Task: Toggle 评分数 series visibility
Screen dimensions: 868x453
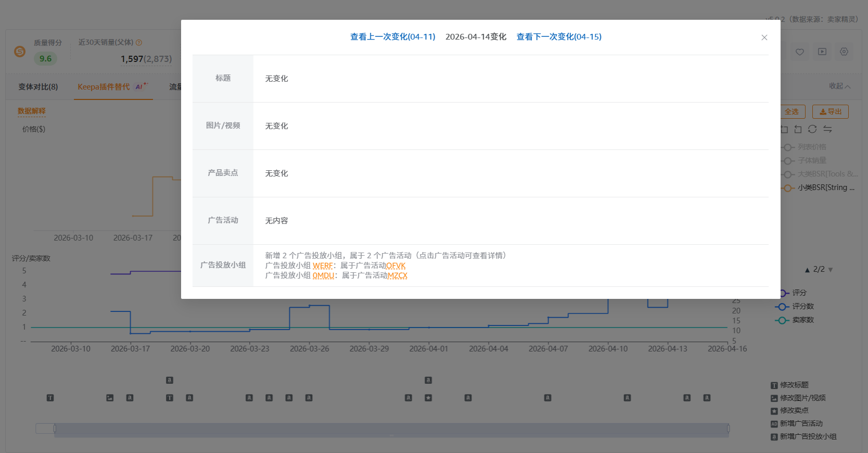Action: (x=802, y=307)
